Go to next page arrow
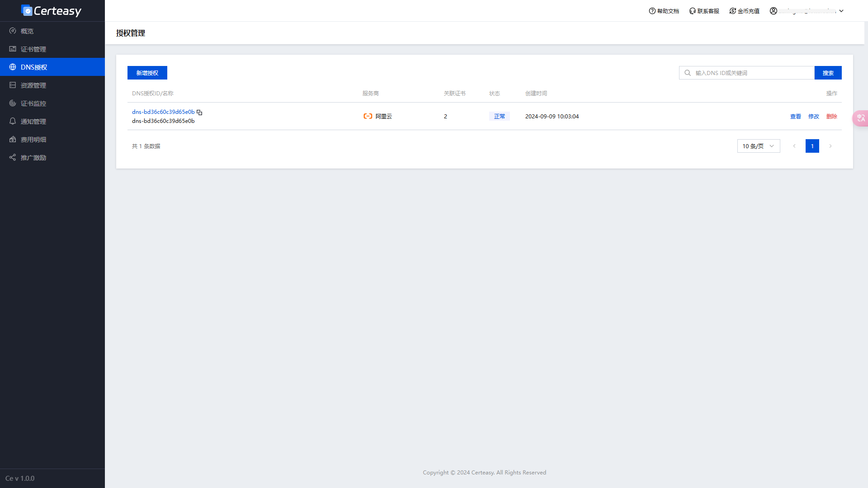868x488 pixels. (x=830, y=146)
